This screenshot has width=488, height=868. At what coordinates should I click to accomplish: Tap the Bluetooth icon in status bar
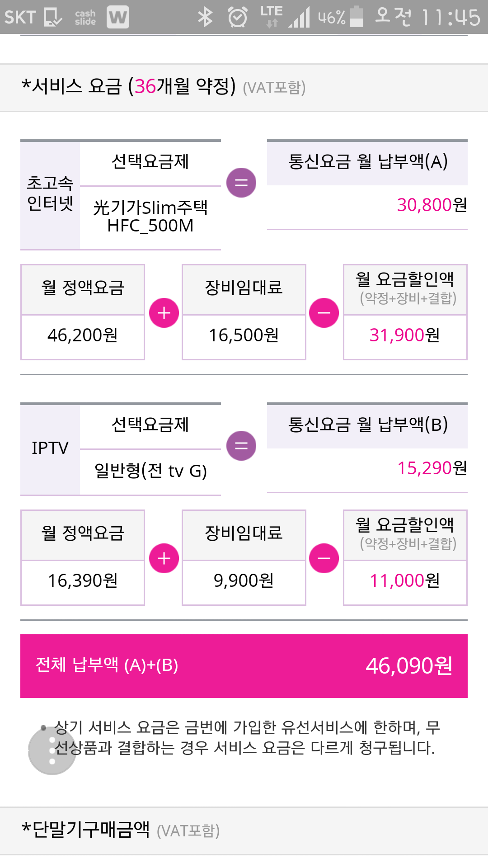tap(205, 17)
